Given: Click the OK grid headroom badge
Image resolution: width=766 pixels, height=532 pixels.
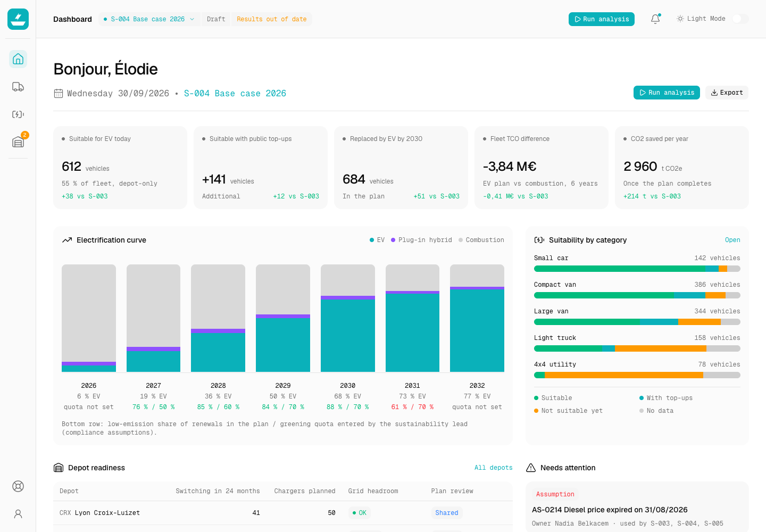Looking at the screenshot, I should click(x=360, y=513).
